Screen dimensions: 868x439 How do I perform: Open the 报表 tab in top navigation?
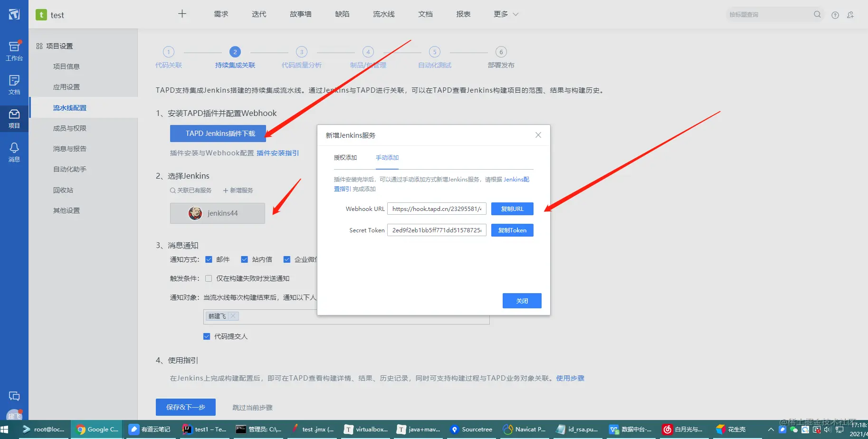coord(463,14)
